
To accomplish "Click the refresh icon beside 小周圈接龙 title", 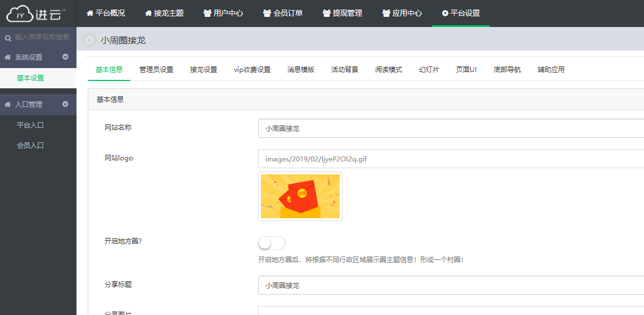I will [x=89, y=40].
